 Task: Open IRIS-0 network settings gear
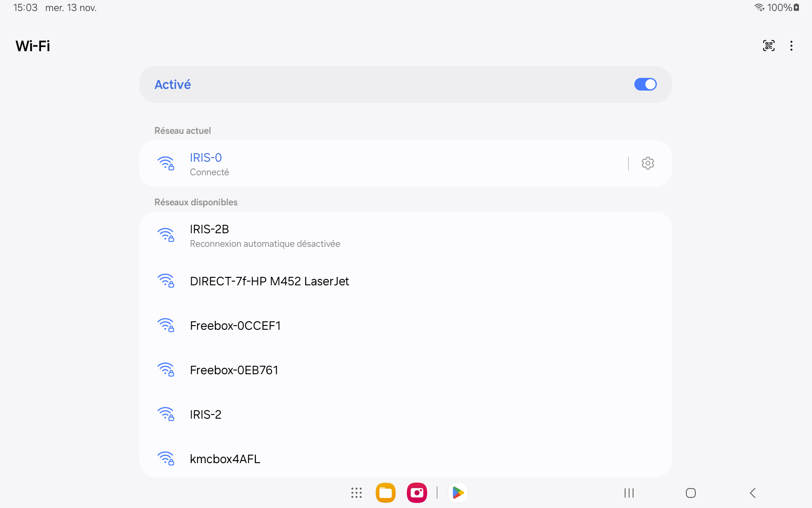647,163
